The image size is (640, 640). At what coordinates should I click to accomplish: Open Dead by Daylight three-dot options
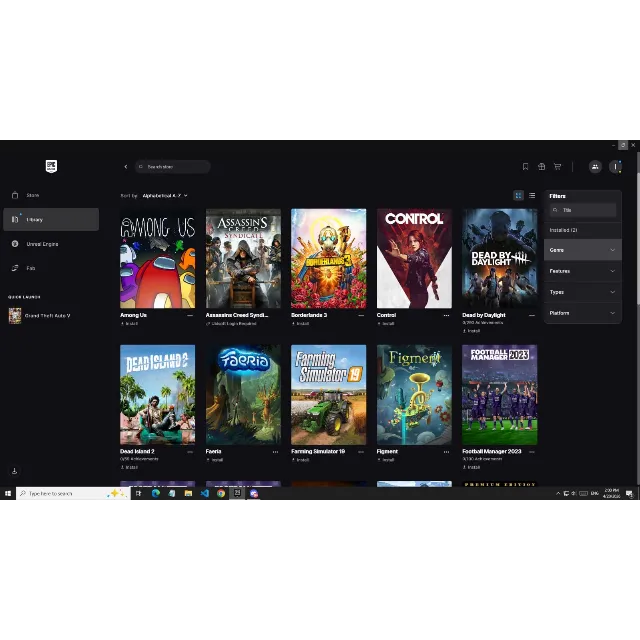point(531,316)
